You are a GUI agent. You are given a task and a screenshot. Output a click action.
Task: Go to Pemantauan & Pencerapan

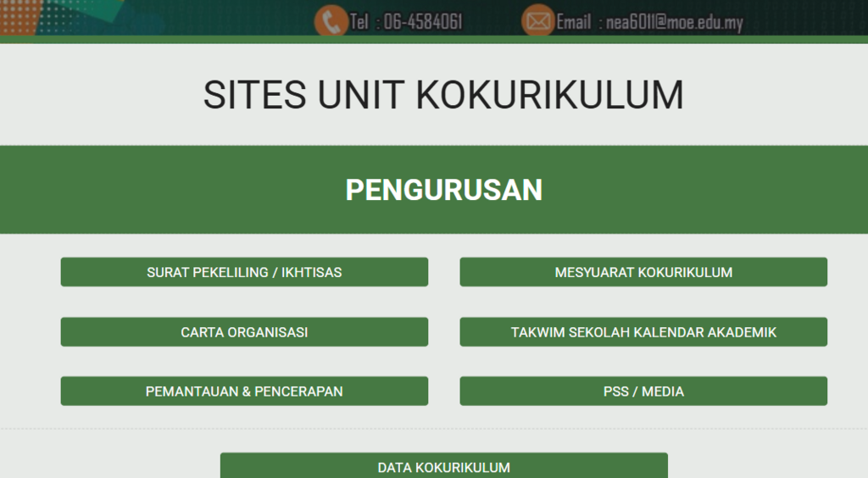point(244,392)
